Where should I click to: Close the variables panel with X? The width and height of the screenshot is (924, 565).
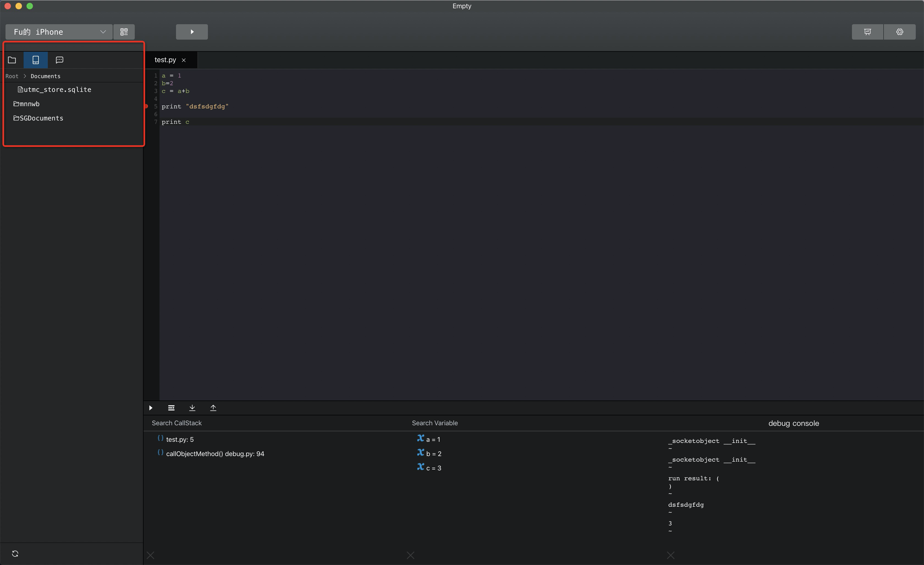tap(411, 555)
